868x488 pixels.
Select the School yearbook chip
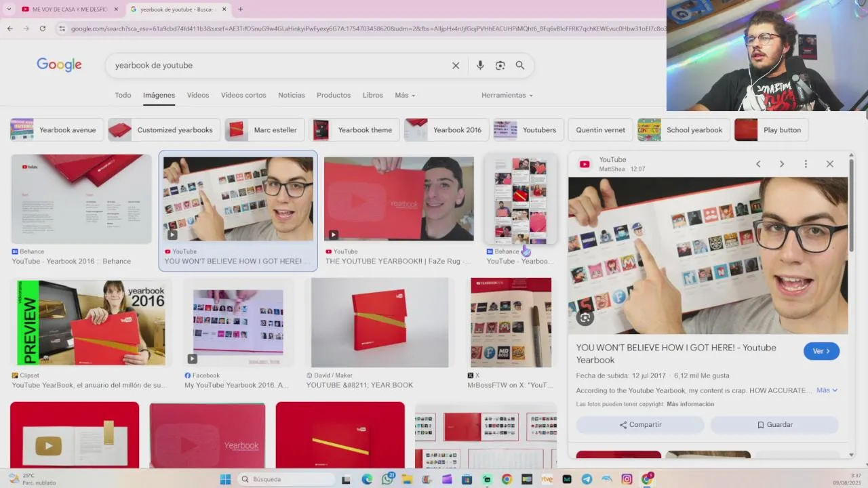(x=684, y=130)
